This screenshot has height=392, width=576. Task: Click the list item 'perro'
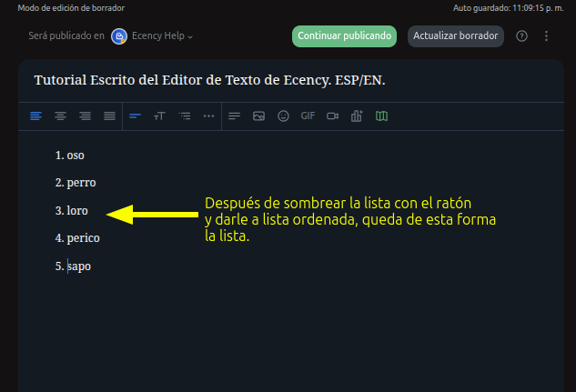[x=81, y=183]
